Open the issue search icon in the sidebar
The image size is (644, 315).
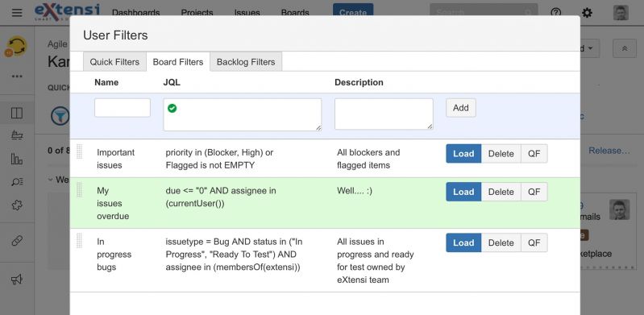pos(17,181)
